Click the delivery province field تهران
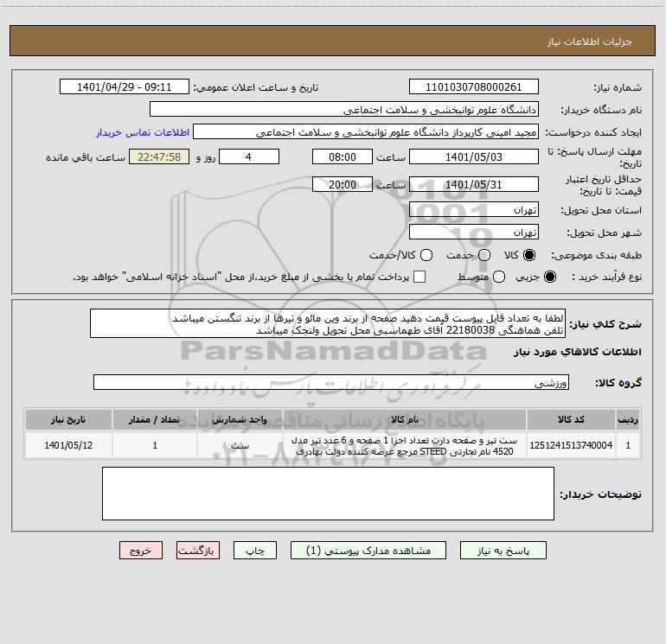This screenshot has width=666, height=644. [474, 209]
